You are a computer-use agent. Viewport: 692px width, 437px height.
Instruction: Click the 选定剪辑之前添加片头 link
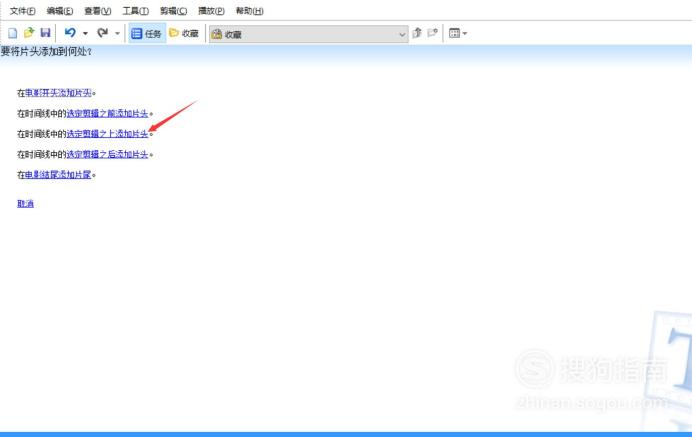(x=107, y=113)
